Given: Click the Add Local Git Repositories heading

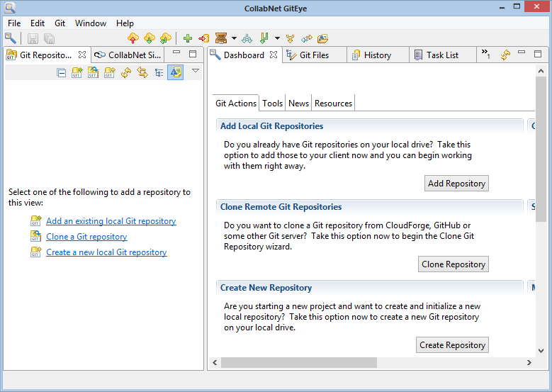Looking at the screenshot, I should point(272,126).
